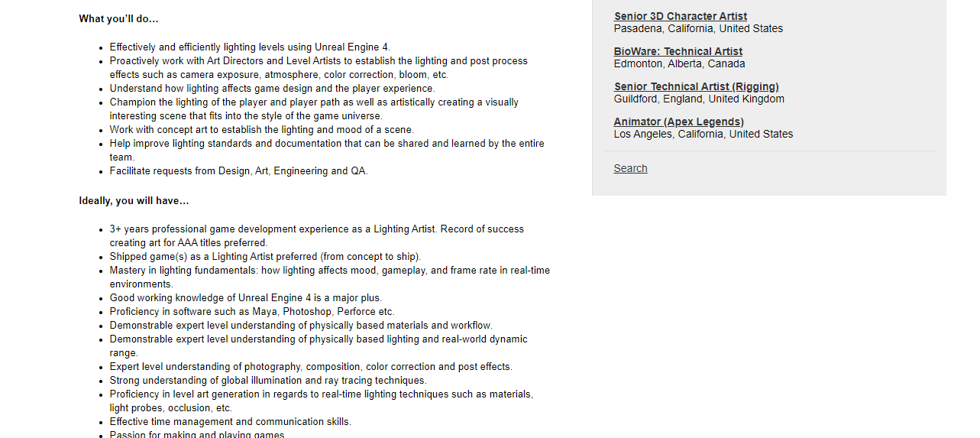980x438 pixels.
Task: Click the photography and color correction bullet
Action: 311,366
